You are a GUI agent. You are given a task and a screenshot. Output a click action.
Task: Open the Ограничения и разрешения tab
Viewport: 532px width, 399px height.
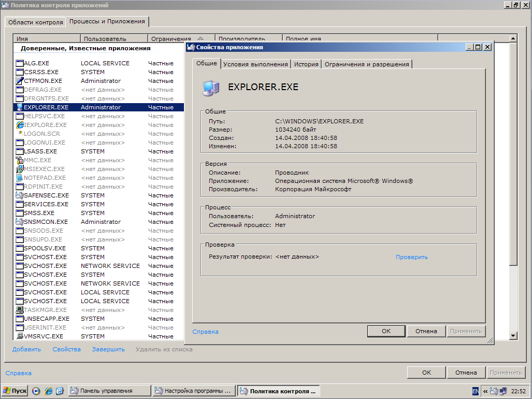tap(367, 64)
